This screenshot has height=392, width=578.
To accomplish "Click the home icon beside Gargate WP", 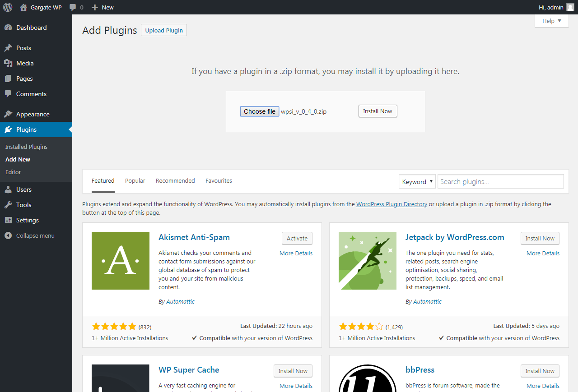I will point(23,7).
